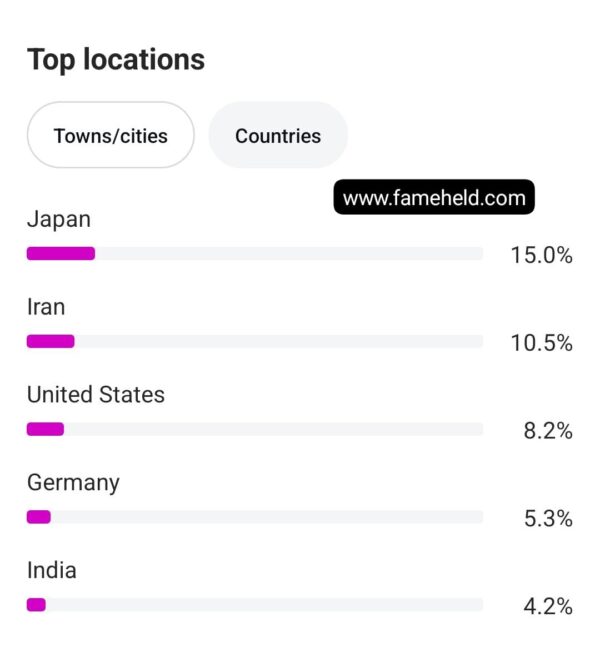The image size is (600, 672).
Task: Open the www.fameheld.com watermark link
Action: pyautogui.click(x=434, y=197)
